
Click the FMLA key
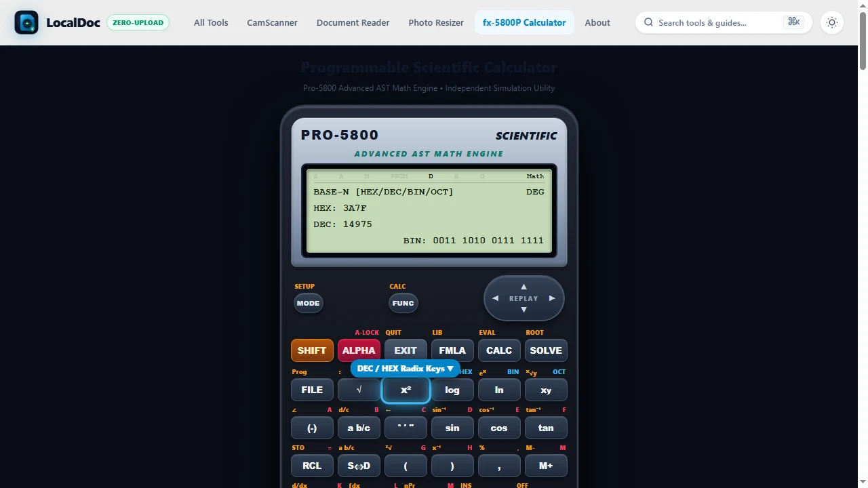tap(452, 350)
